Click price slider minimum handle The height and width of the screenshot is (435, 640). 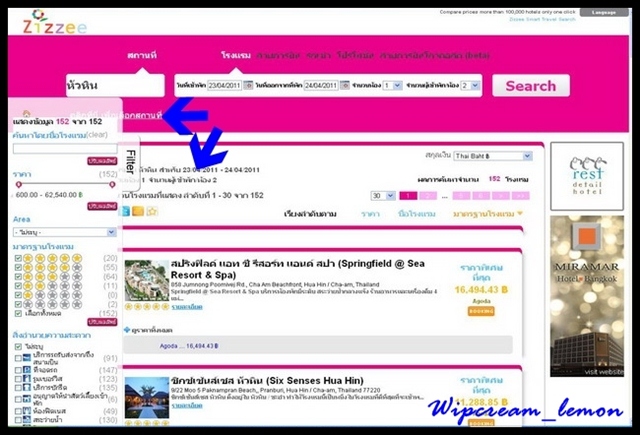coord(18,185)
